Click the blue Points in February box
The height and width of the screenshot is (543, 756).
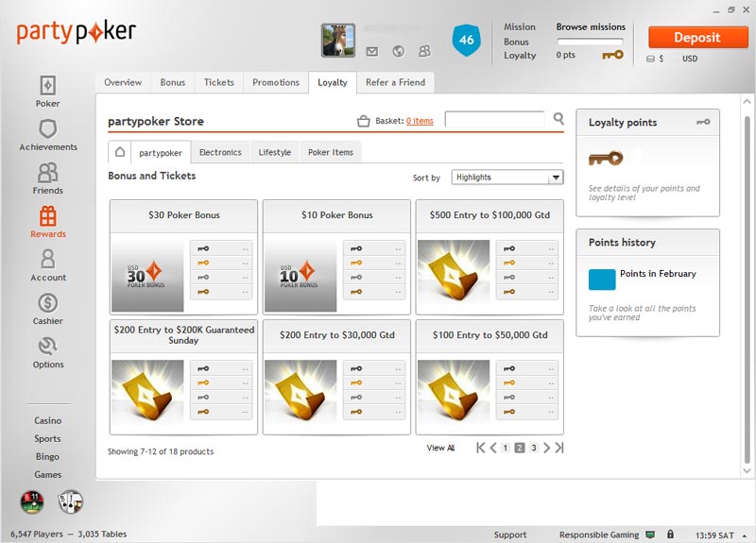pyautogui.click(x=602, y=280)
